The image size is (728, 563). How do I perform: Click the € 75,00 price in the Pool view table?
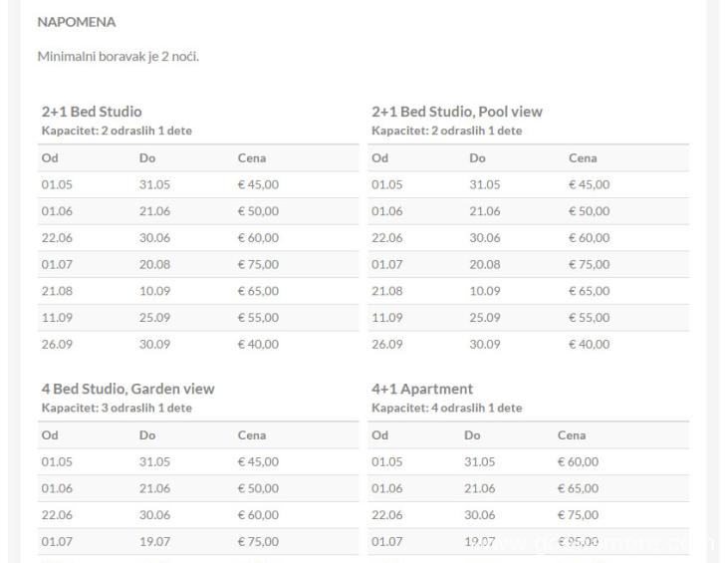click(x=589, y=264)
